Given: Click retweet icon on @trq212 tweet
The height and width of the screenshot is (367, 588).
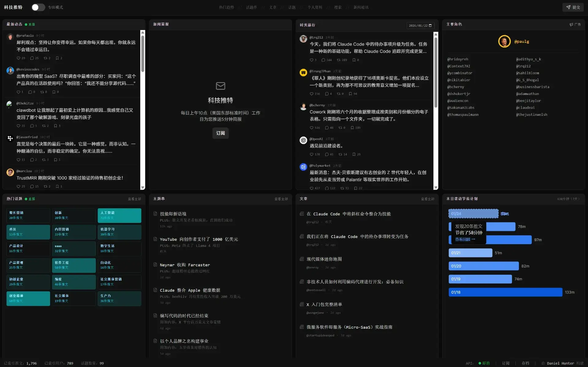Looking at the screenshot, I should [x=339, y=60].
